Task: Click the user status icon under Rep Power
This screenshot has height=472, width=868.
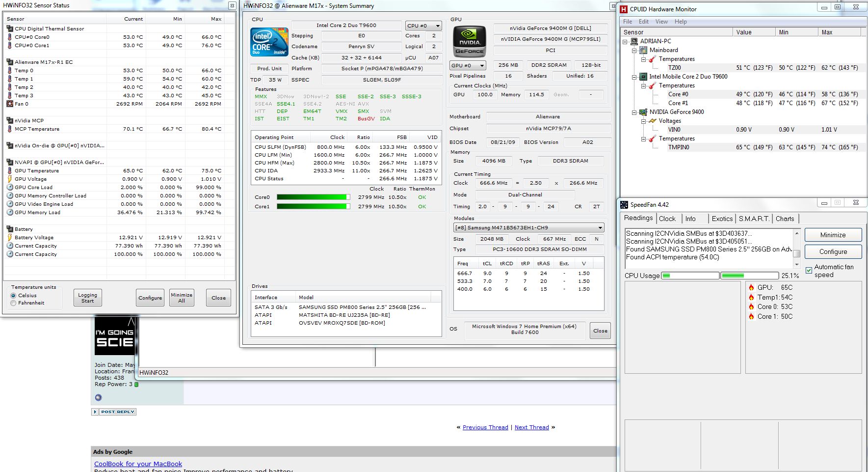Action: [98, 398]
